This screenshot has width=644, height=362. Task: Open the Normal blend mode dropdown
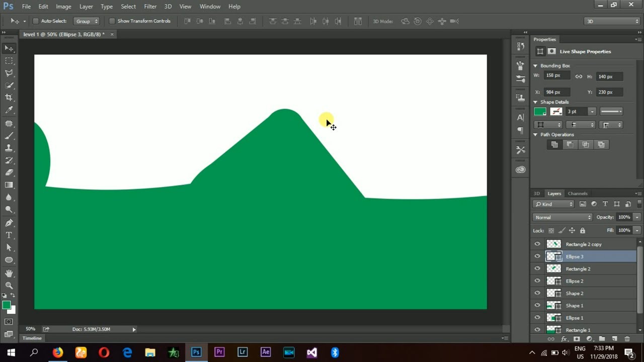562,217
